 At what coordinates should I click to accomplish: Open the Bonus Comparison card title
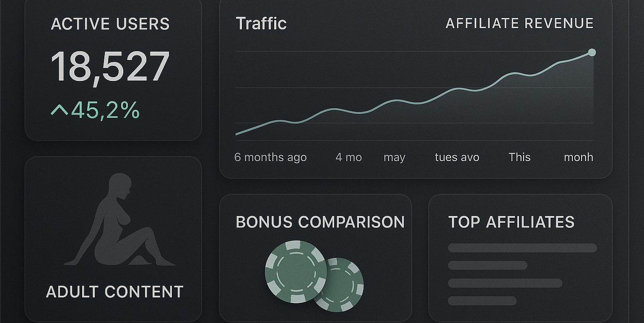coord(320,222)
